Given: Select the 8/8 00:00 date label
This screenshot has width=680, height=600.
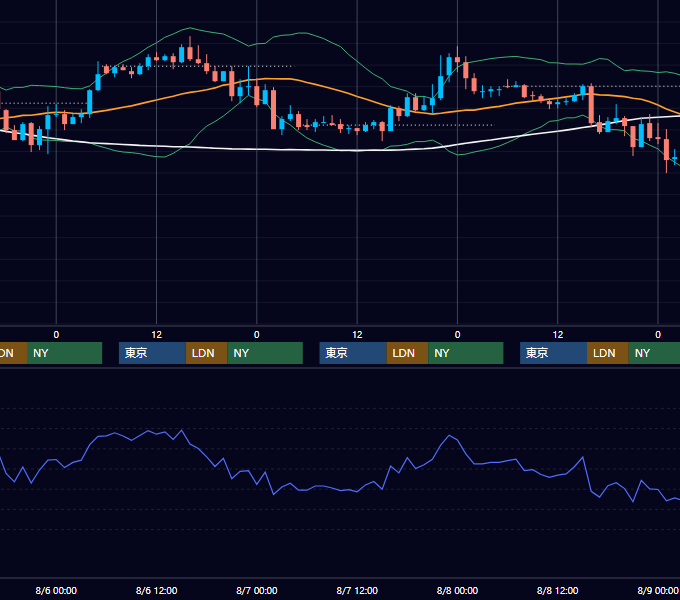Looking at the screenshot, I should click(x=457, y=590).
